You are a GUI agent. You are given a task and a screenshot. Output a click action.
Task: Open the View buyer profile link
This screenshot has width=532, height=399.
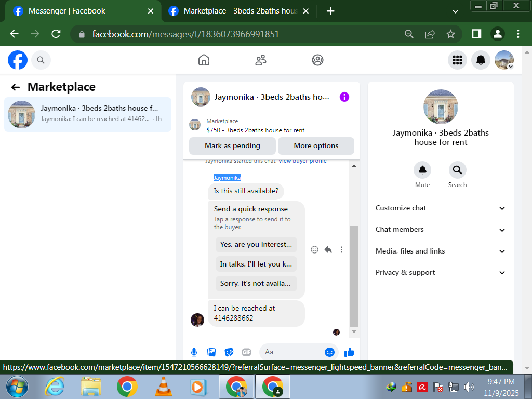[302, 161]
